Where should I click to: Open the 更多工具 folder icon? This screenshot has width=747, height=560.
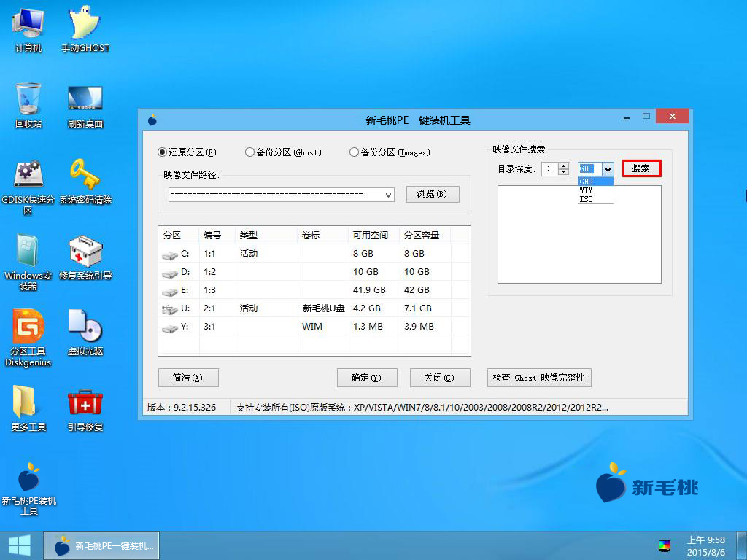tap(28, 408)
